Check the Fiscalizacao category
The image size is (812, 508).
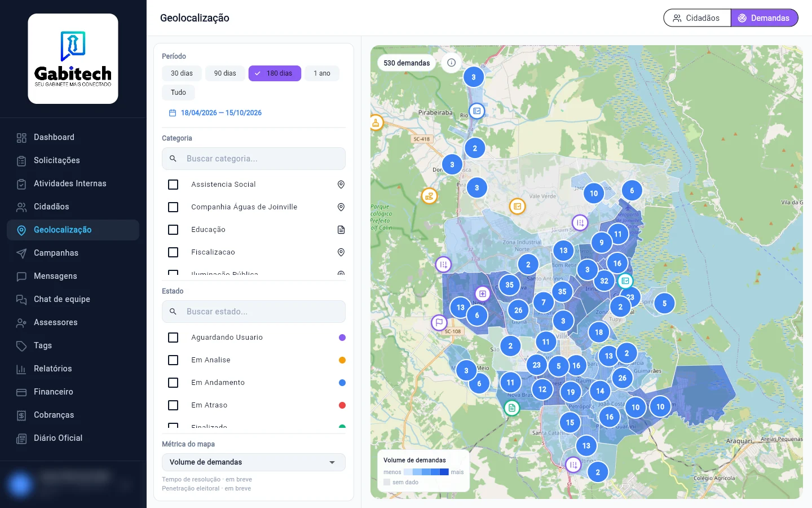[173, 252]
